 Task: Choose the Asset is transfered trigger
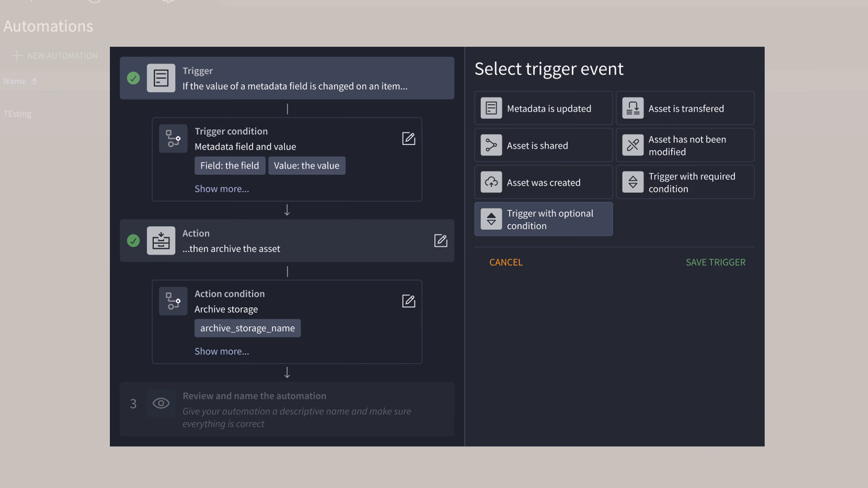685,108
